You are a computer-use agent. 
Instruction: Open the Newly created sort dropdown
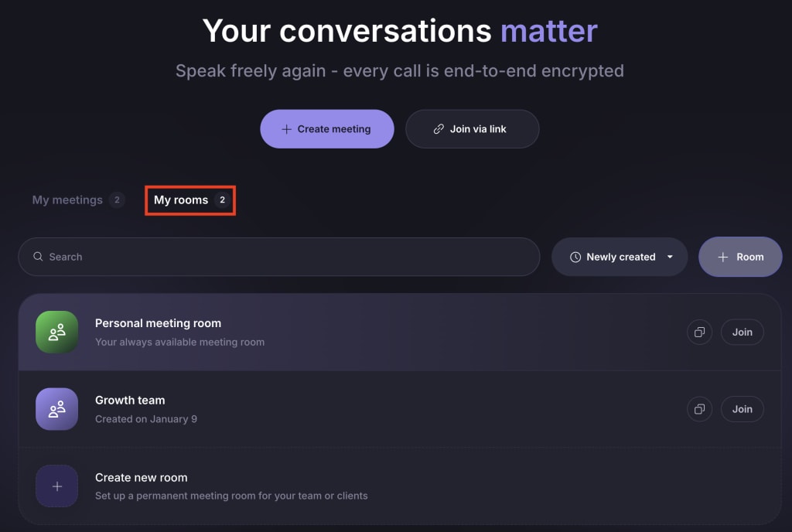tap(619, 256)
